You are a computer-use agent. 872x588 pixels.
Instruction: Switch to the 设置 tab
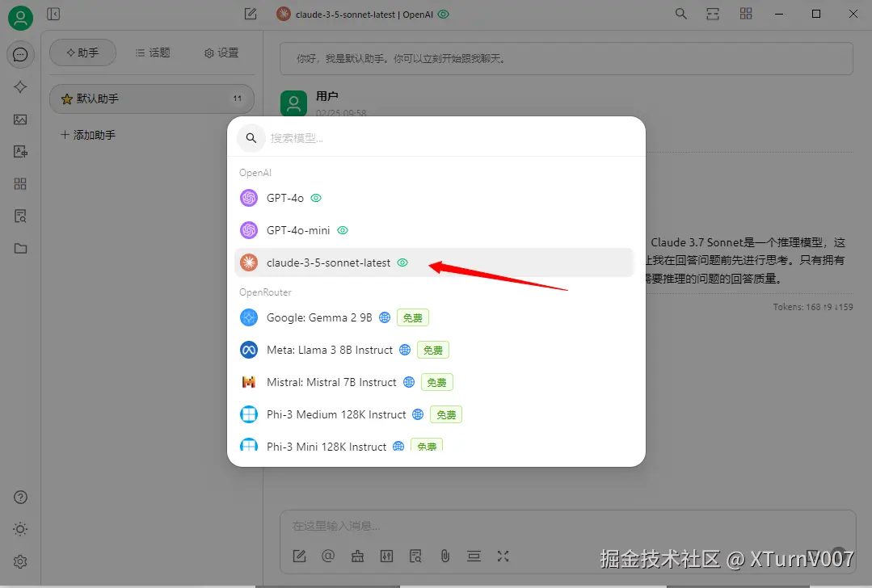click(221, 52)
